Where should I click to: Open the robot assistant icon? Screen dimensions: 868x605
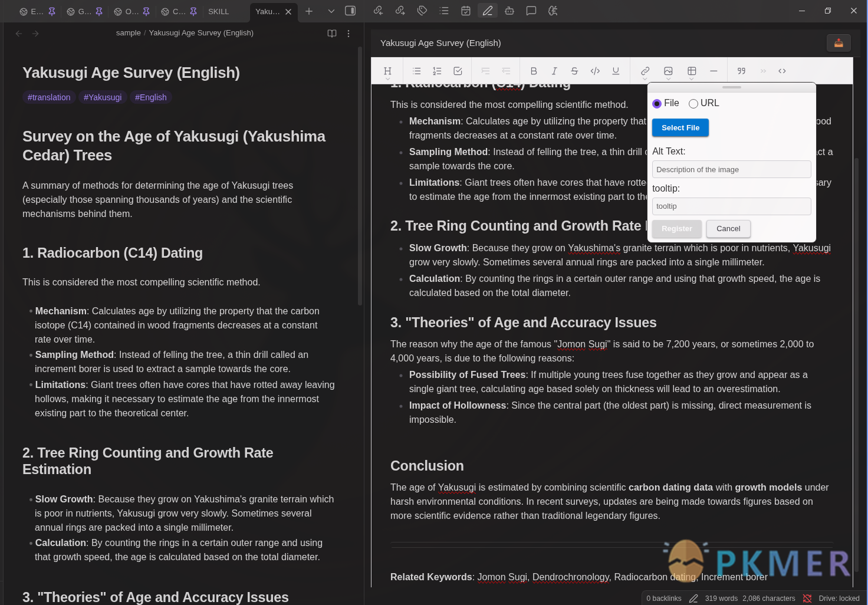509,11
